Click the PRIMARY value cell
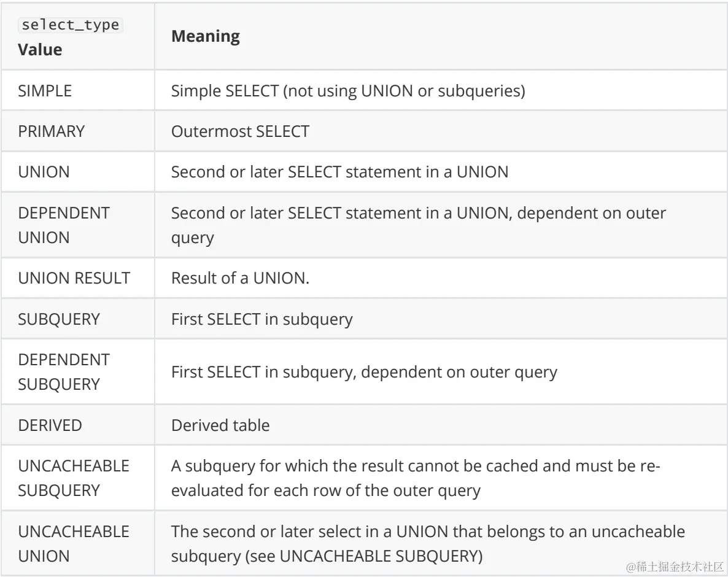Image resolution: width=728 pixels, height=577 pixels. pos(77,131)
